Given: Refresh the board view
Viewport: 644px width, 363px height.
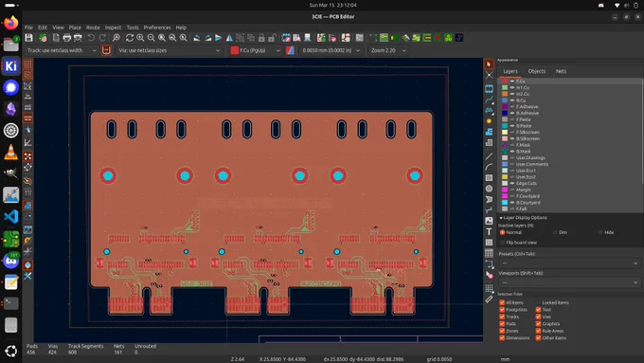Looking at the screenshot, I should point(130,38).
